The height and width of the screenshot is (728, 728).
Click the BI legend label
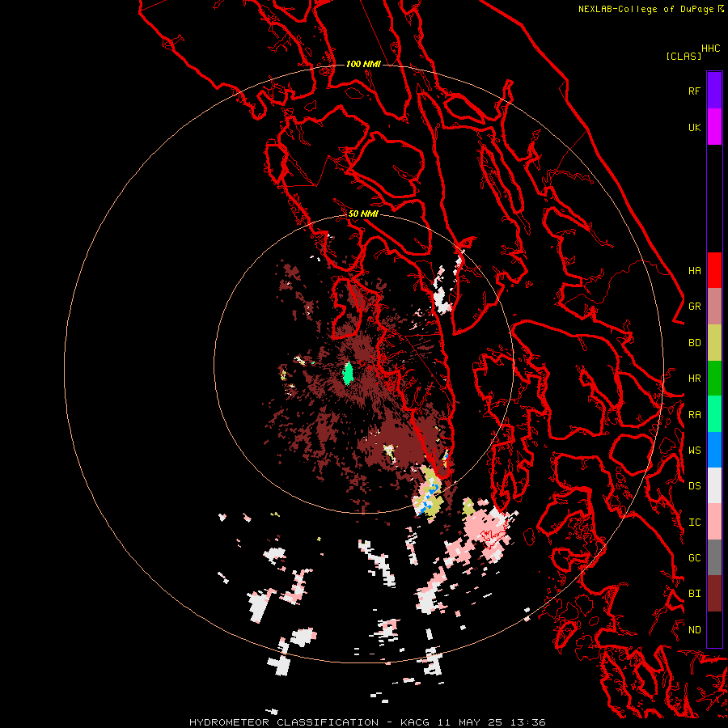[x=694, y=594]
